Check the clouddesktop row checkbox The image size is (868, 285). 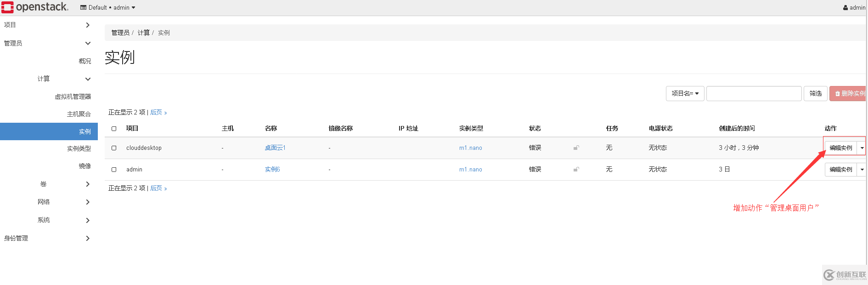114,148
